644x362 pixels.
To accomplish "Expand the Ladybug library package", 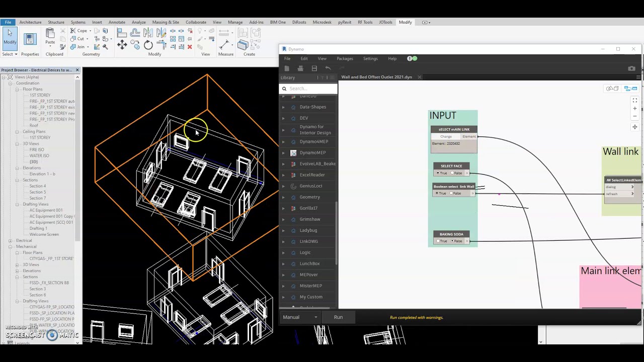I will [283, 230].
